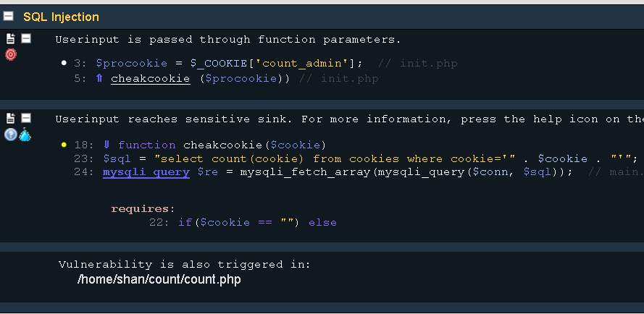Click the red target exploit icon
The image size is (644, 314).
[x=11, y=54]
